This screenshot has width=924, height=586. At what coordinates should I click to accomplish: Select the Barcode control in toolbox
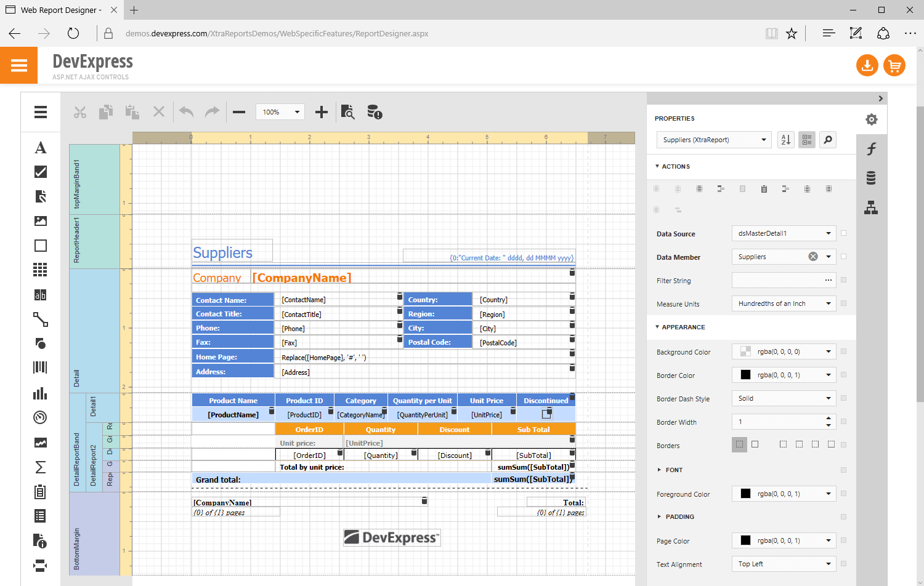[41, 368]
